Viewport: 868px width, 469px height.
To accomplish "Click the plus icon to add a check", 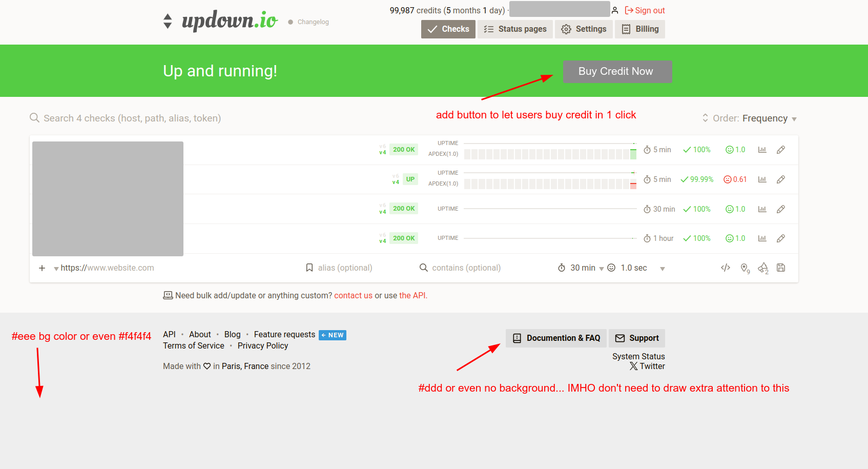I will [42, 268].
